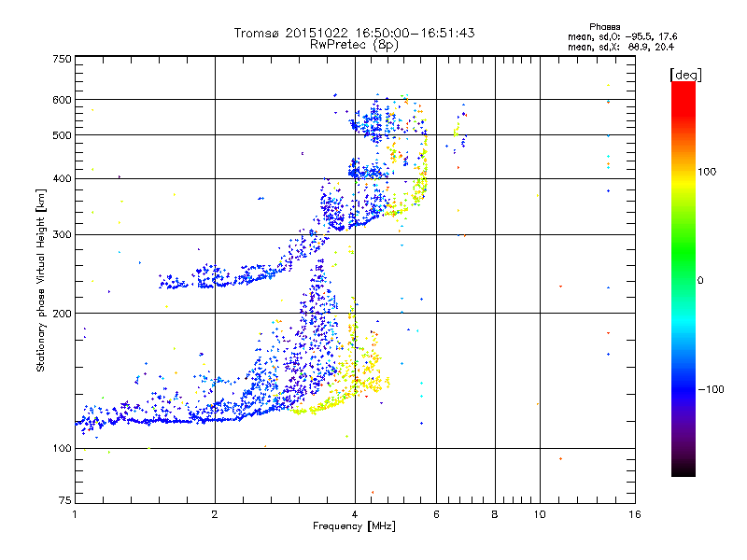Click y-axis tick label '200'
747x560 pixels.
pyautogui.click(x=62, y=314)
